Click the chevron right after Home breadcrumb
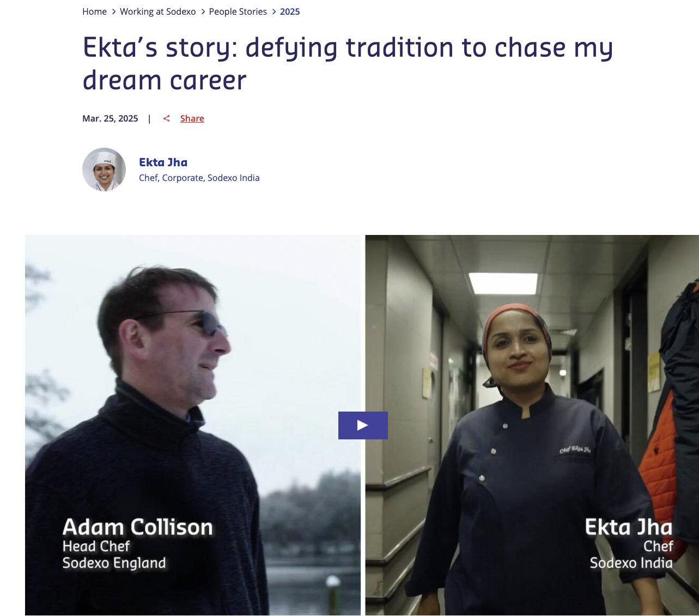This screenshot has width=699, height=616. tap(113, 11)
